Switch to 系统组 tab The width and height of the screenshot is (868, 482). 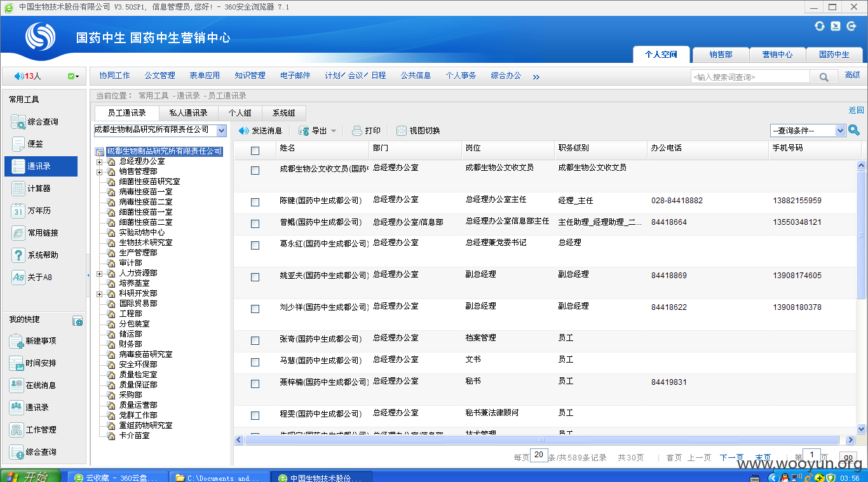coord(284,113)
